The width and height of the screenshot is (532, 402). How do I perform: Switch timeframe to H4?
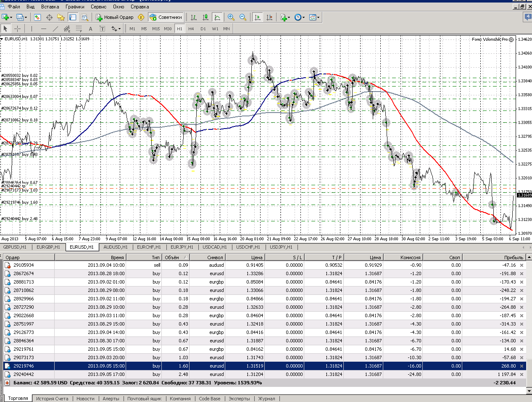pos(191,29)
